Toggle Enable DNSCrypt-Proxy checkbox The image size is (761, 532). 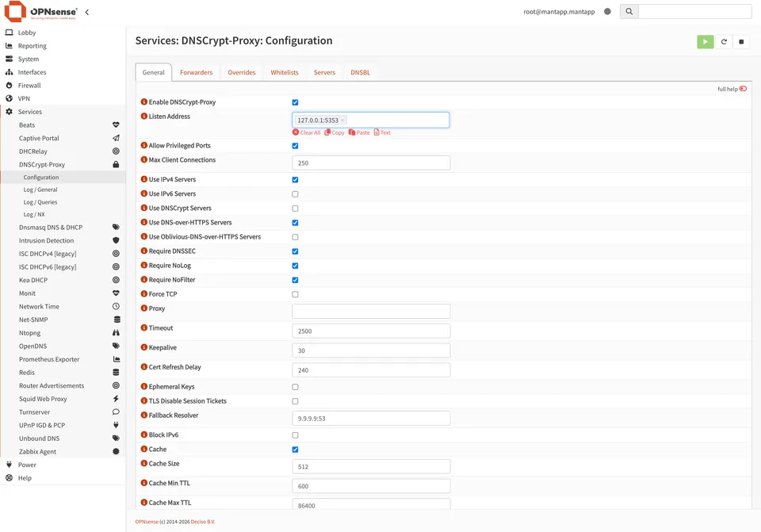[295, 102]
